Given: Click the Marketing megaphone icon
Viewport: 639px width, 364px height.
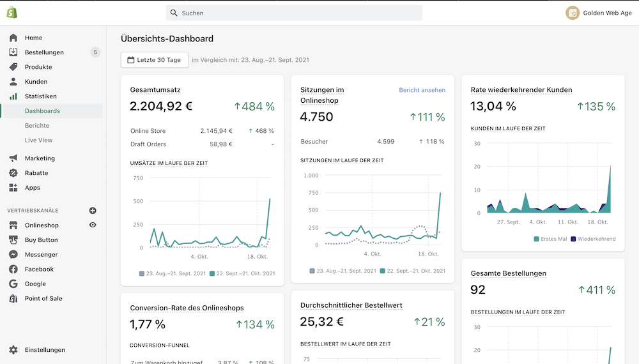Looking at the screenshot, I should tap(13, 158).
